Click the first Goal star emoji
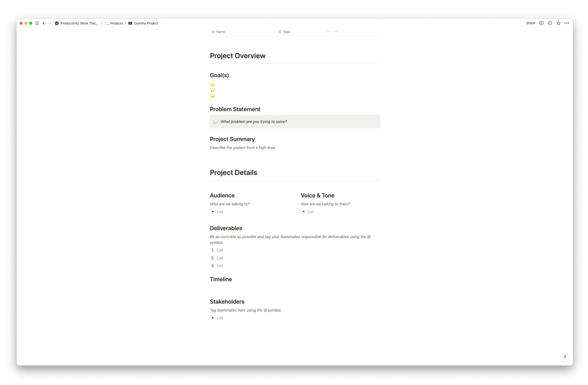Image resolution: width=588 pixels, height=385 pixels. pyautogui.click(x=212, y=84)
